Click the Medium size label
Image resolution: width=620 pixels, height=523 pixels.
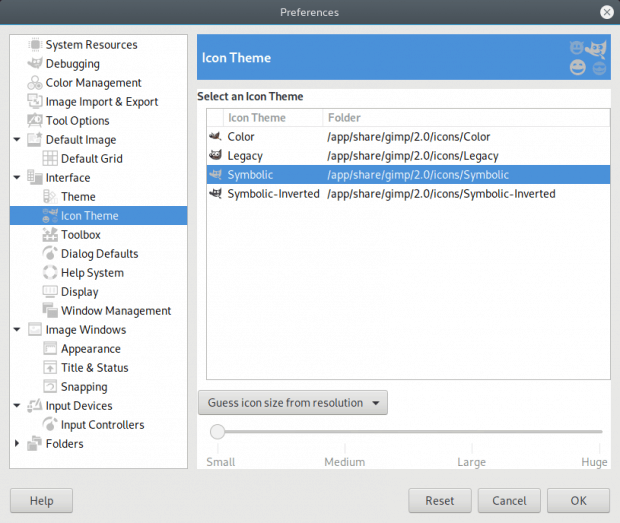[344, 462]
